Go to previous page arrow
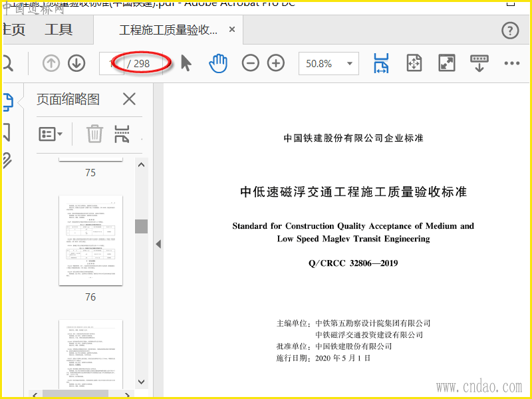Viewport: 532px width, 399px height. point(51,63)
